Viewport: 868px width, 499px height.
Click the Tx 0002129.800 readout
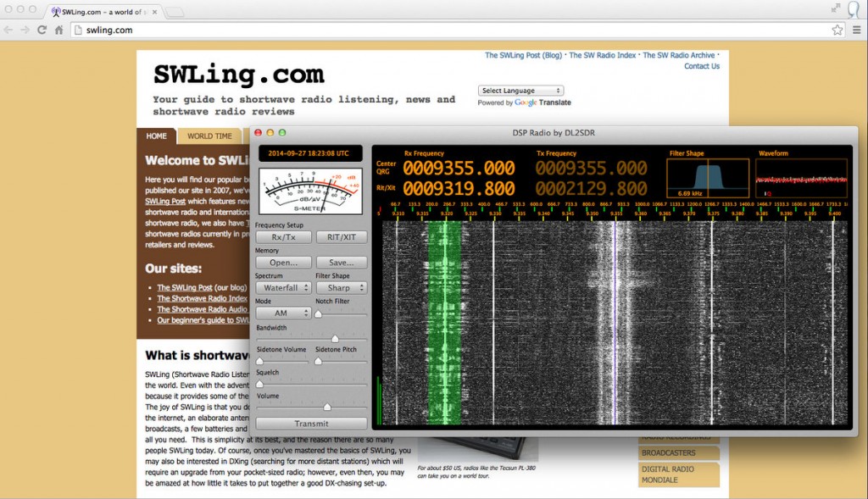coord(591,189)
